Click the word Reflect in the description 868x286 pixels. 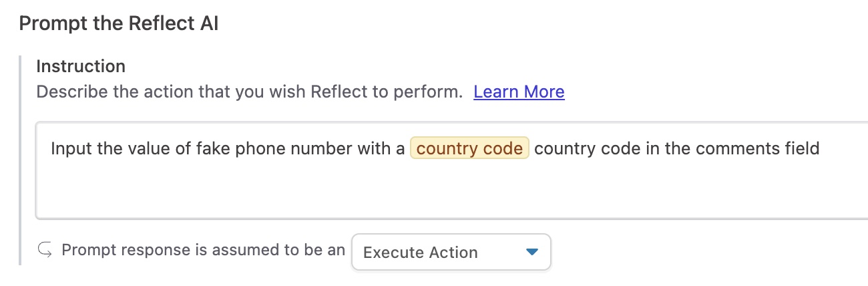pyautogui.click(x=338, y=92)
